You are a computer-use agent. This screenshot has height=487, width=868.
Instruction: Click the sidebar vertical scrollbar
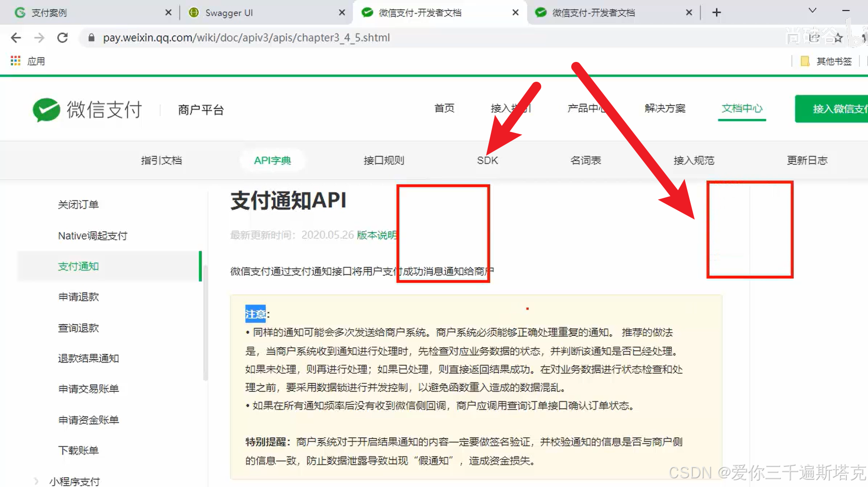coord(206,323)
